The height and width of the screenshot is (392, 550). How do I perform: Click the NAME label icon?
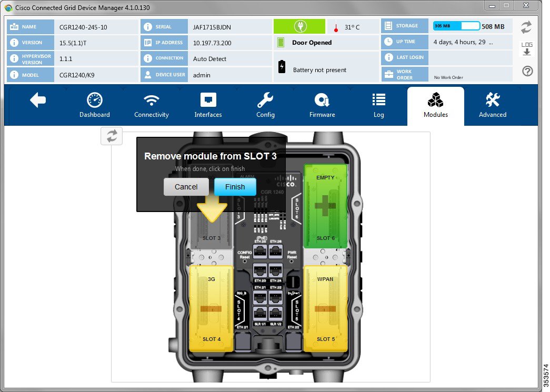(14, 27)
